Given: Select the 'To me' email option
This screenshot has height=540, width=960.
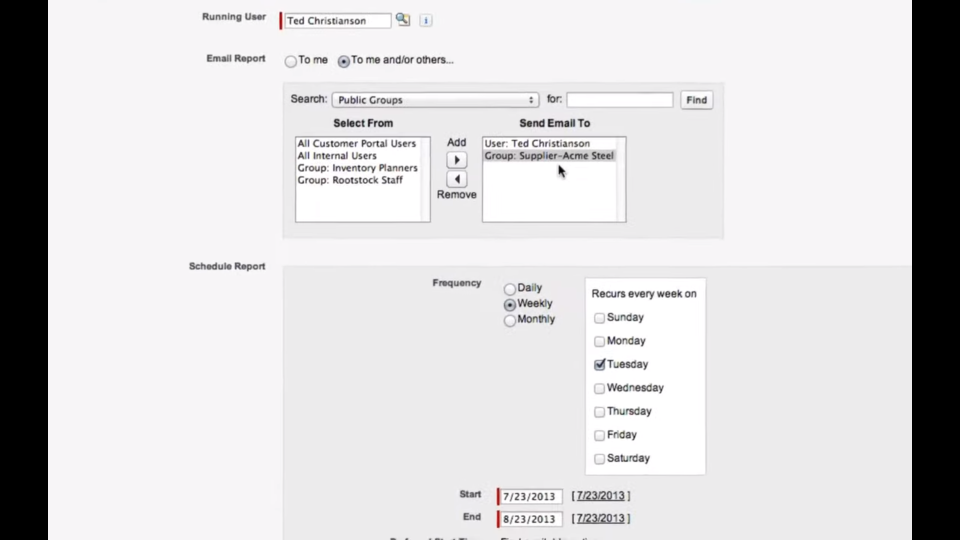Looking at the screenshot, I should (291, 61).
